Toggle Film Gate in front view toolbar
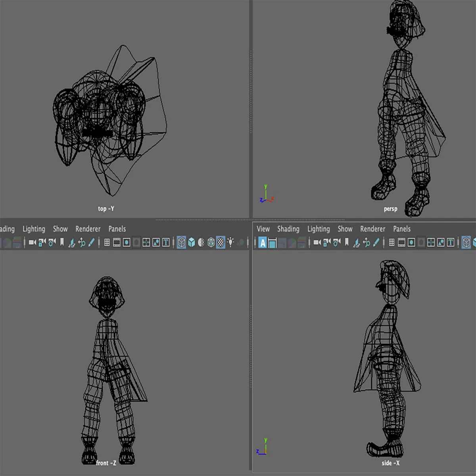 click(117, 242)
